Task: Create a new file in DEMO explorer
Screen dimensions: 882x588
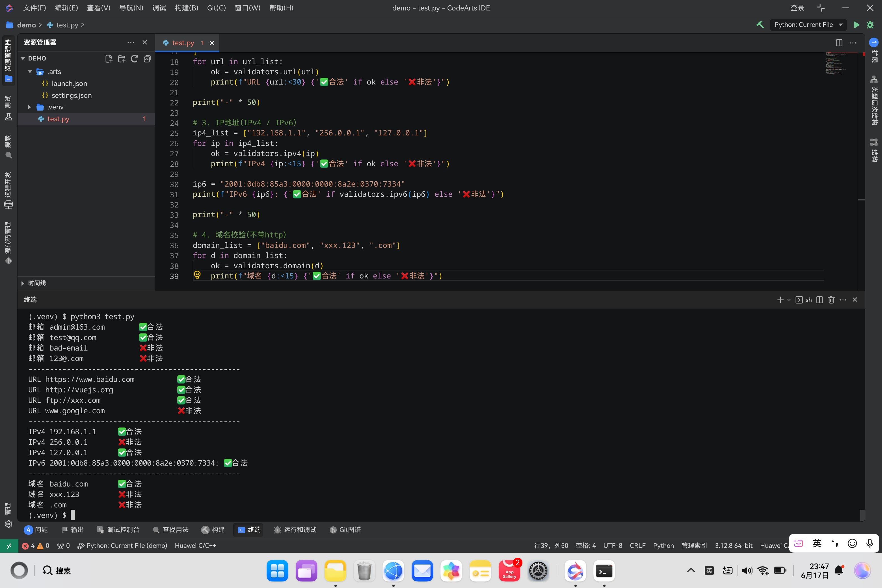Action: coord(109,59)
